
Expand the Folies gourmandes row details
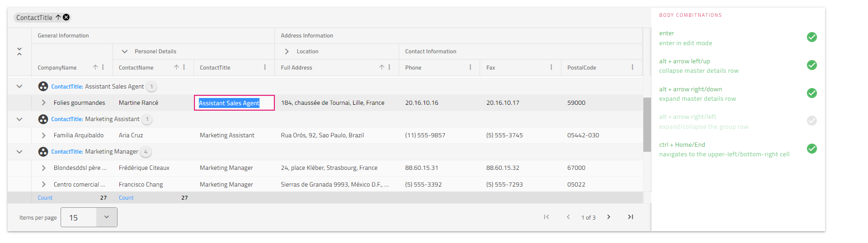pos(43,103)
